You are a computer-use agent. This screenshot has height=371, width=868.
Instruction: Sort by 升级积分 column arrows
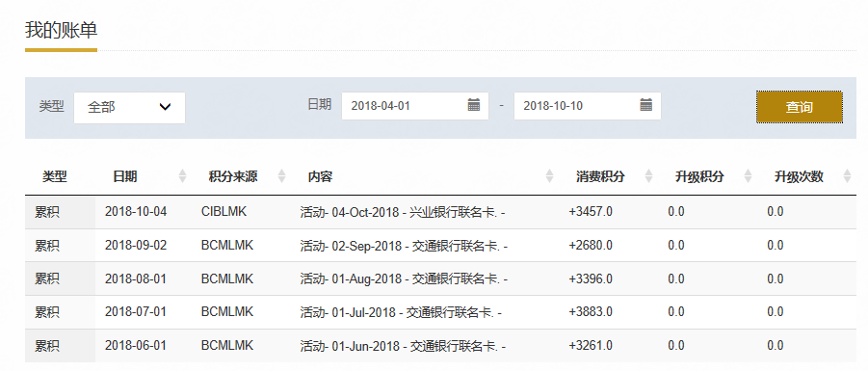748,176
